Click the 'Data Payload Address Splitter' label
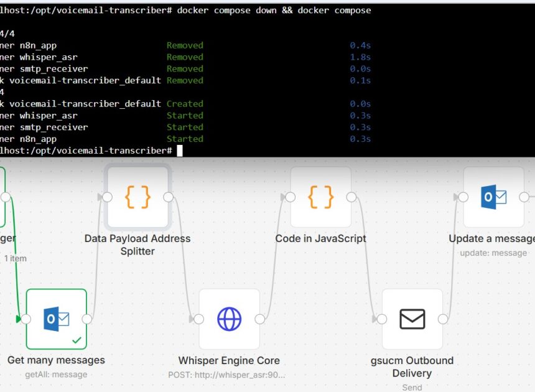This screenshot has width=535, height=392. click(137, 245)
